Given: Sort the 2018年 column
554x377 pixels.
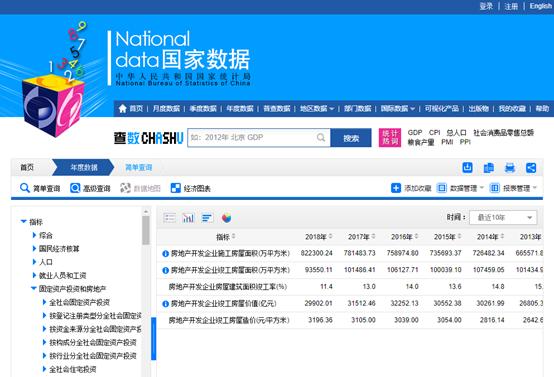Looking at the screenshot, I should [331, 236].
